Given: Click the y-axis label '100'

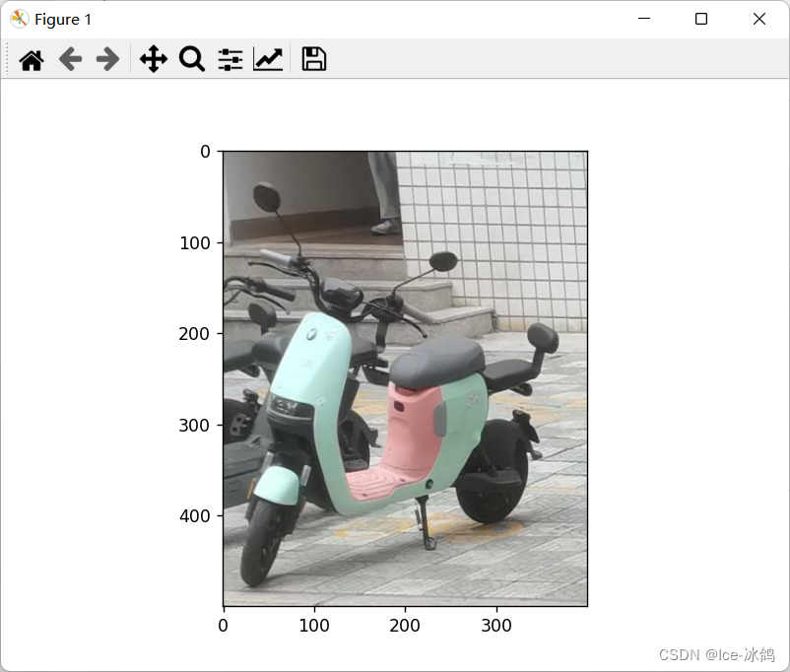Looking at the screenshot, I should point(195,243).
